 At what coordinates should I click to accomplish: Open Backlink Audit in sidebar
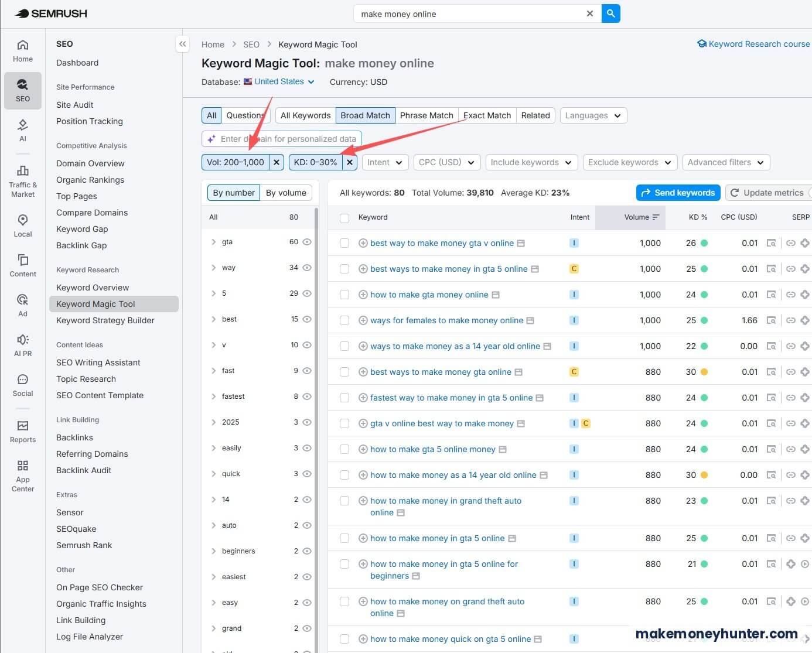click(x=84, y=470)
